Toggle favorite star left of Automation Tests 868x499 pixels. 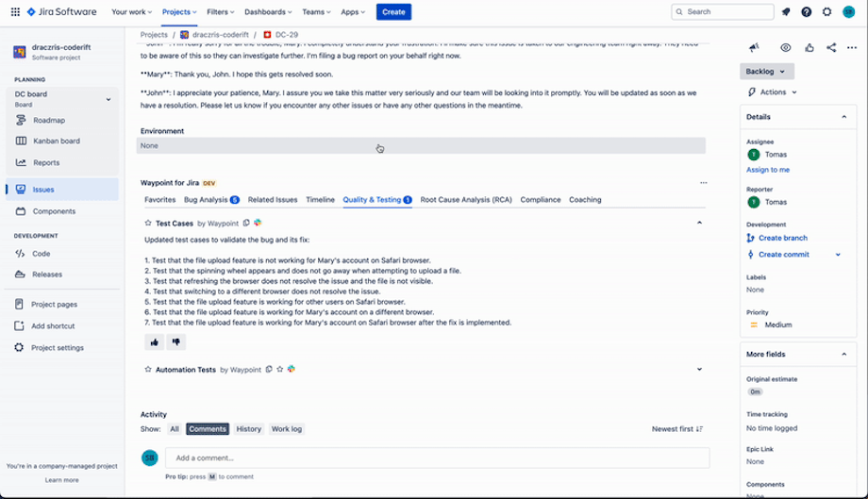pyautogui.click(x=148, y=369)
